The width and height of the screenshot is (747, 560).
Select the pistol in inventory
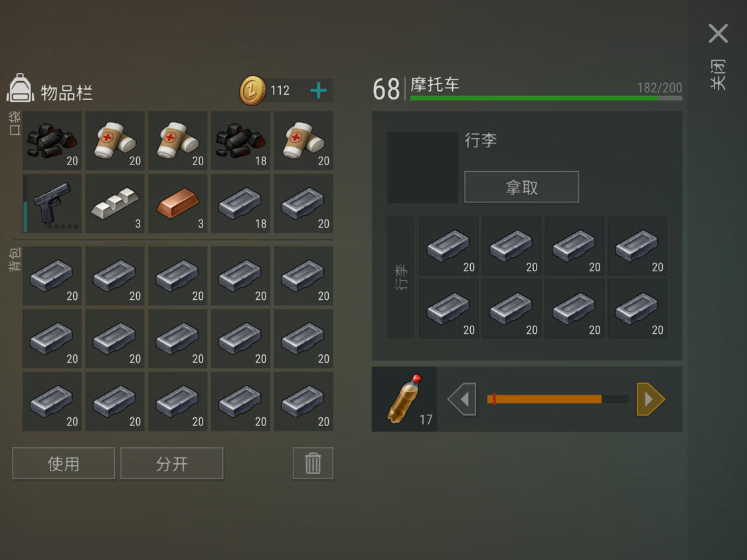[x=52, y=203]
